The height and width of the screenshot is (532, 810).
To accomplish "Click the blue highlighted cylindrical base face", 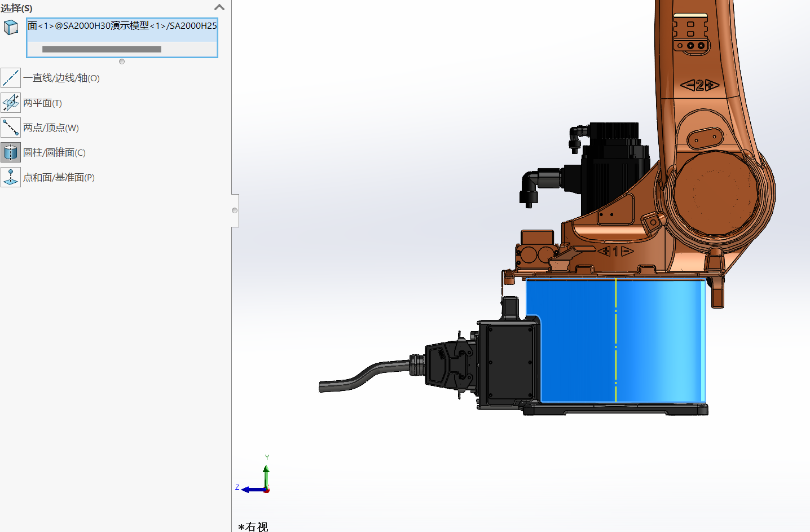I will click(x=575, y=350).
